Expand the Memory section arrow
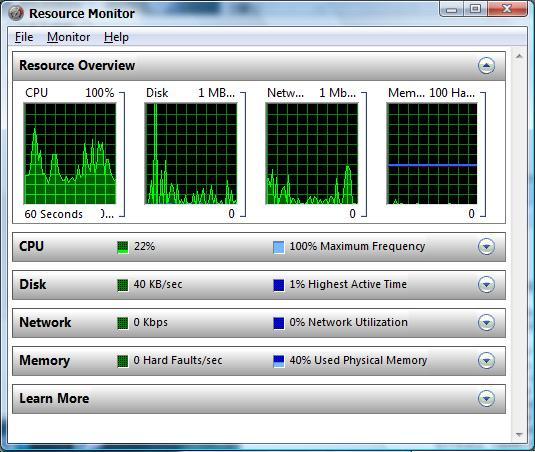The width and height of the screenshot is (535, 452). tap(486, 361)
